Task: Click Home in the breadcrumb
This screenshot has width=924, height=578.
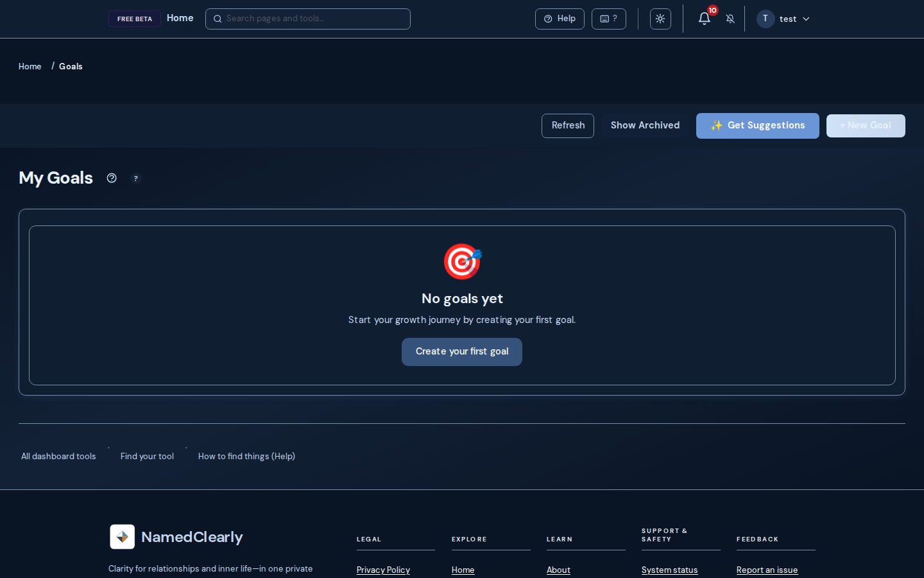Action: click(x=30, y=66)
